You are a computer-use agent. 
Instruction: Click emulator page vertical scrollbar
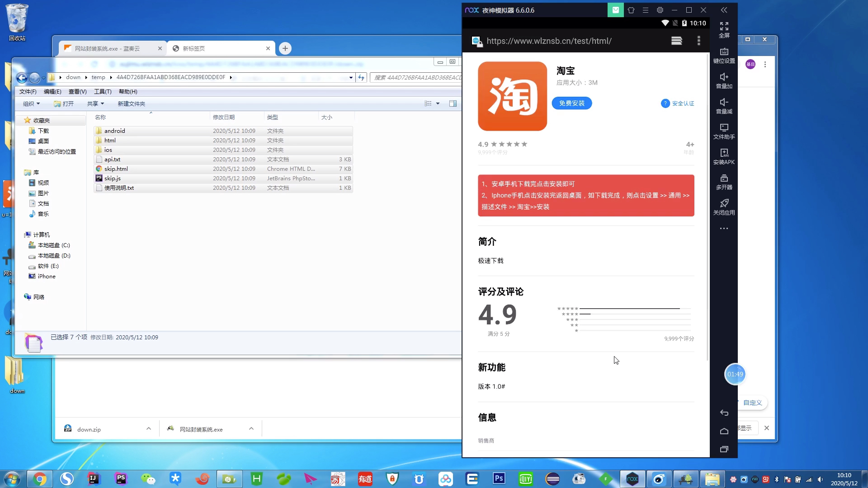(x=708, y=208)
